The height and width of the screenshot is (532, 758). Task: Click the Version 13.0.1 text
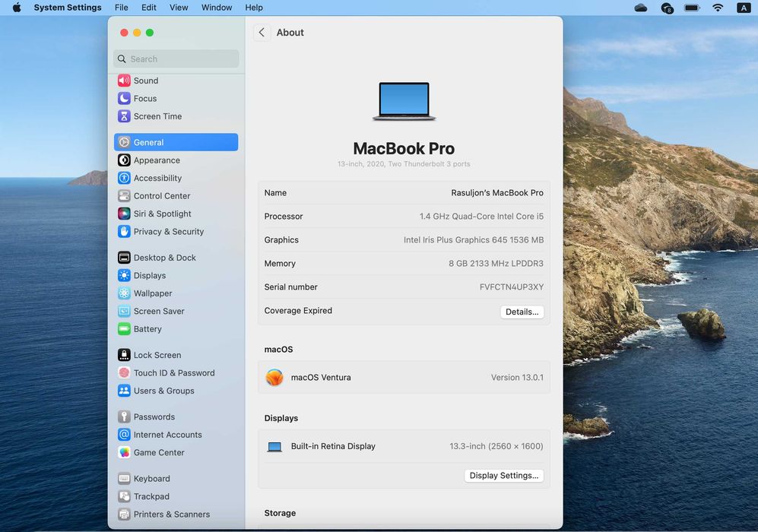coord(517,378)
